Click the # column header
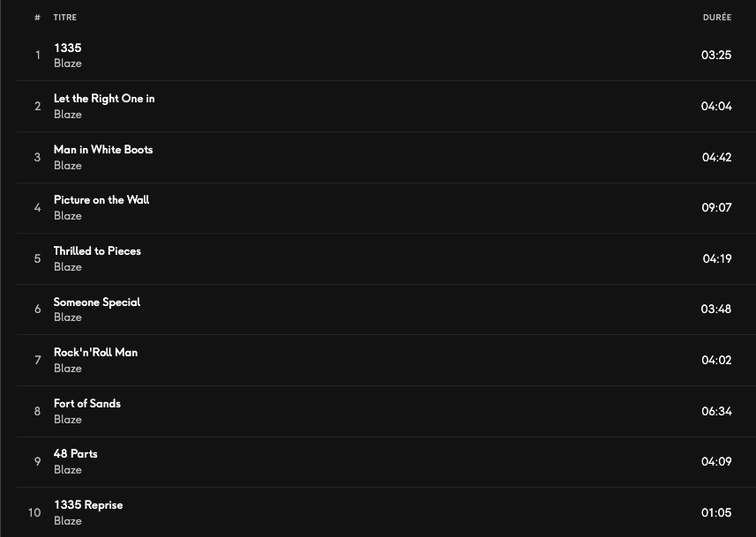 38,18
